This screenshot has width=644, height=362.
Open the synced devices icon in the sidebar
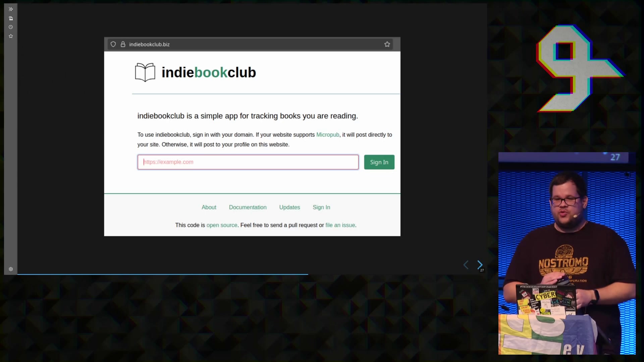click(11, 18)
